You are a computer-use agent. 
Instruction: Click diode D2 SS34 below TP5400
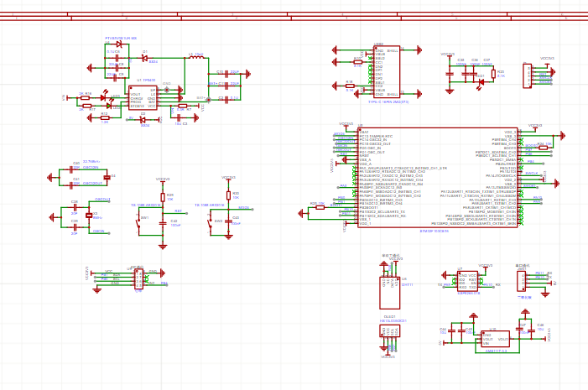(x=143, y=119)
